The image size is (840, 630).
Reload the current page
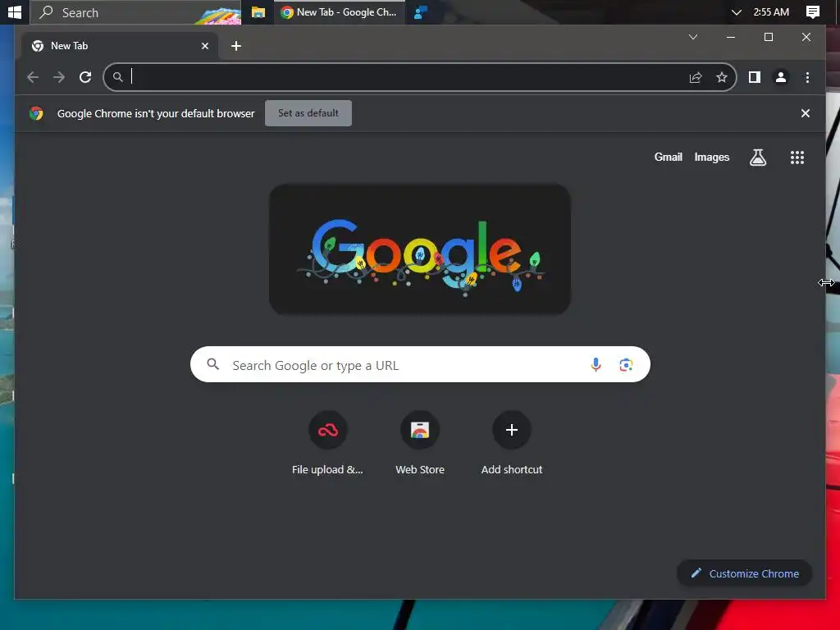(85, 77)
